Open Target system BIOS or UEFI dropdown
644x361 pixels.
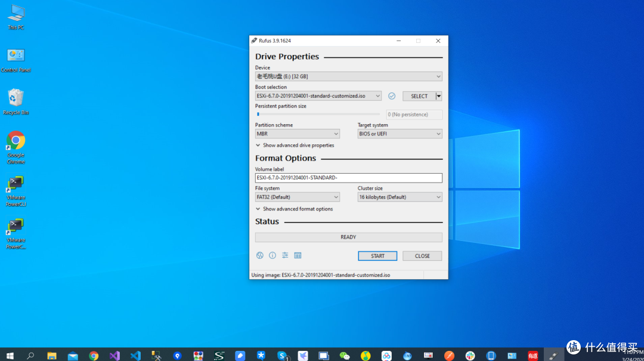(400, 134)
